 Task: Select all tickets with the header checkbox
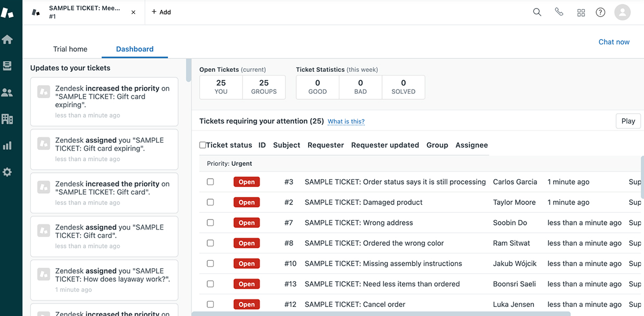(x=202, y=144)
